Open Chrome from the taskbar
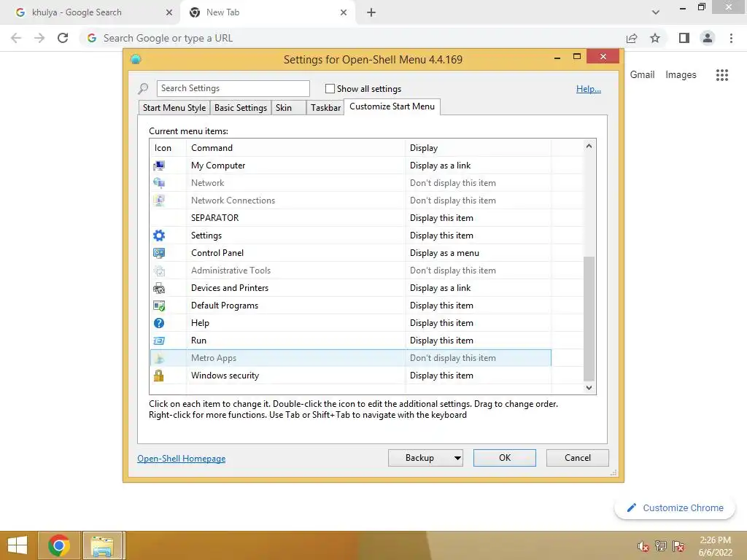This screenshot has width=747, height=560. click(x=59, y=545)
